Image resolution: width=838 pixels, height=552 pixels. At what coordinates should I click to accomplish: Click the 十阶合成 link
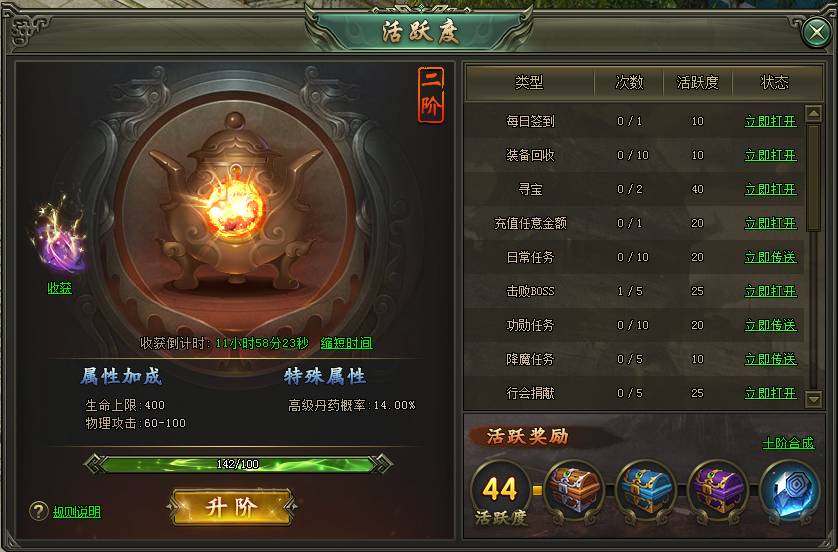tap(788, 443)
